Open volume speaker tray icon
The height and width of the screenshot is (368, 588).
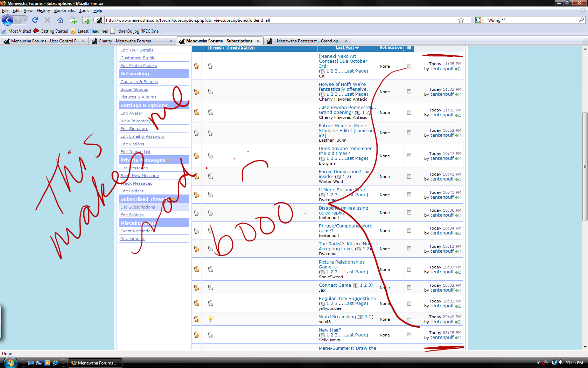tap(561, 362)
